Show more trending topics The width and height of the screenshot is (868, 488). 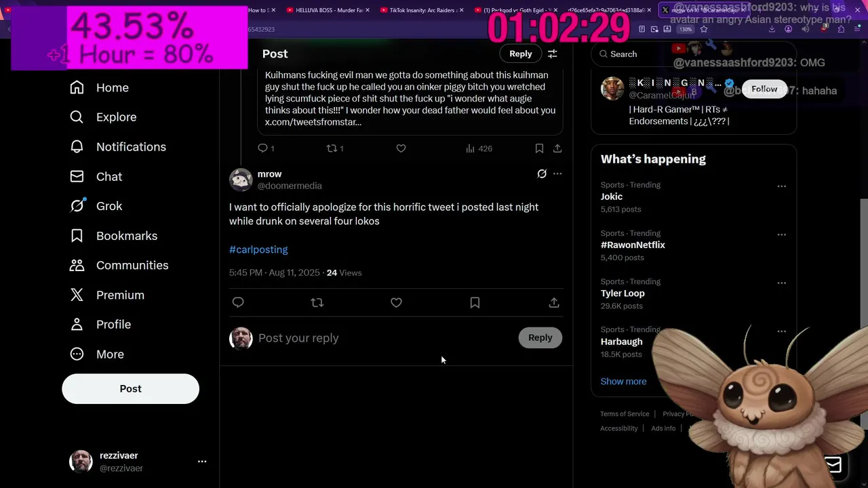[623, 382]
